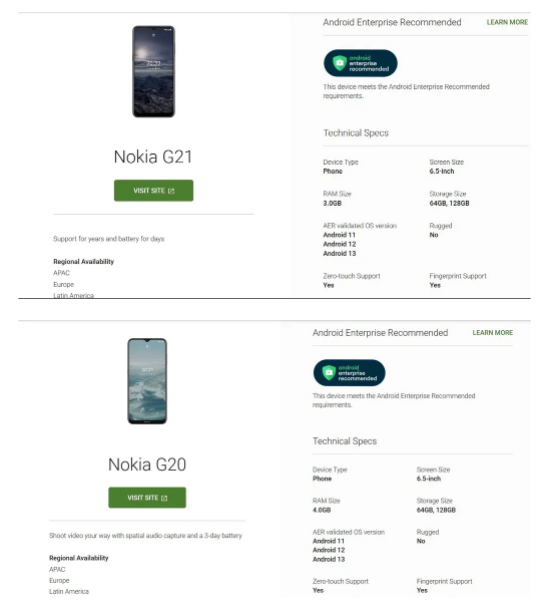Open the LEARN MORE link for Nokia G20
Screen dimensions: 544x608
tap(492, 332)
